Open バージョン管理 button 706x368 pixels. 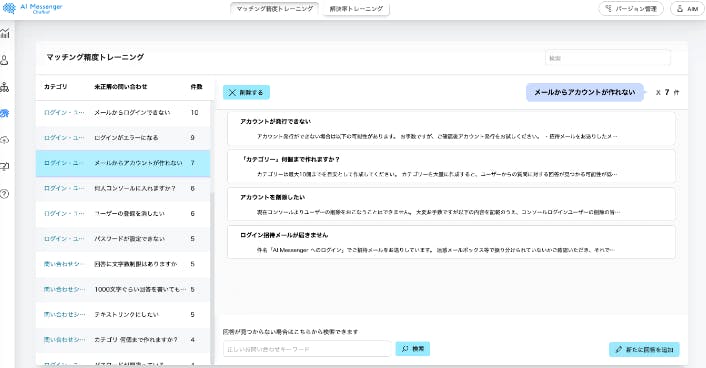(631, 9)
